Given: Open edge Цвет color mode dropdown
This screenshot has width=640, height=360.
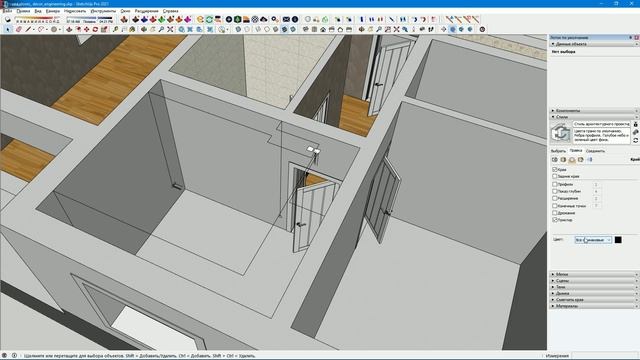Looking at the screenshot, I should (x=593, y=240).
